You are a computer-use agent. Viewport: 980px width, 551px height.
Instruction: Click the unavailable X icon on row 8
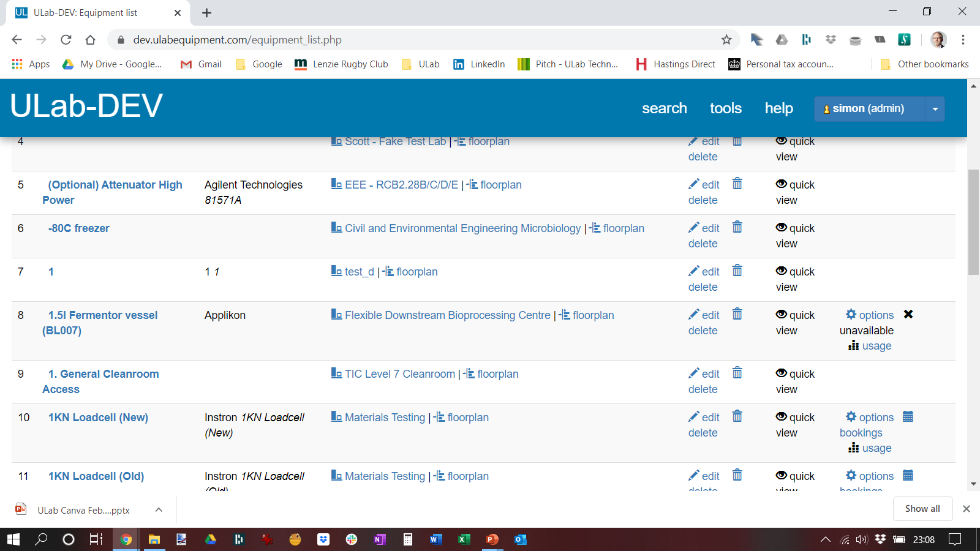click(x=909, y=314)
